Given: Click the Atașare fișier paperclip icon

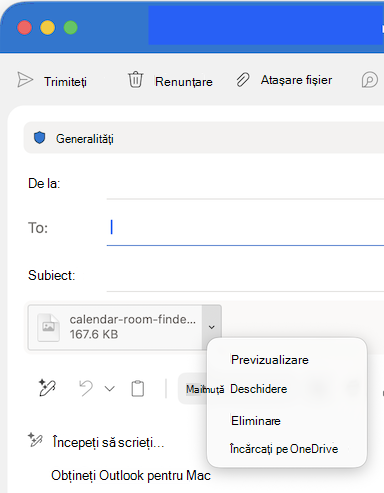Looking at the screenshot, I should tap(243, 80).
